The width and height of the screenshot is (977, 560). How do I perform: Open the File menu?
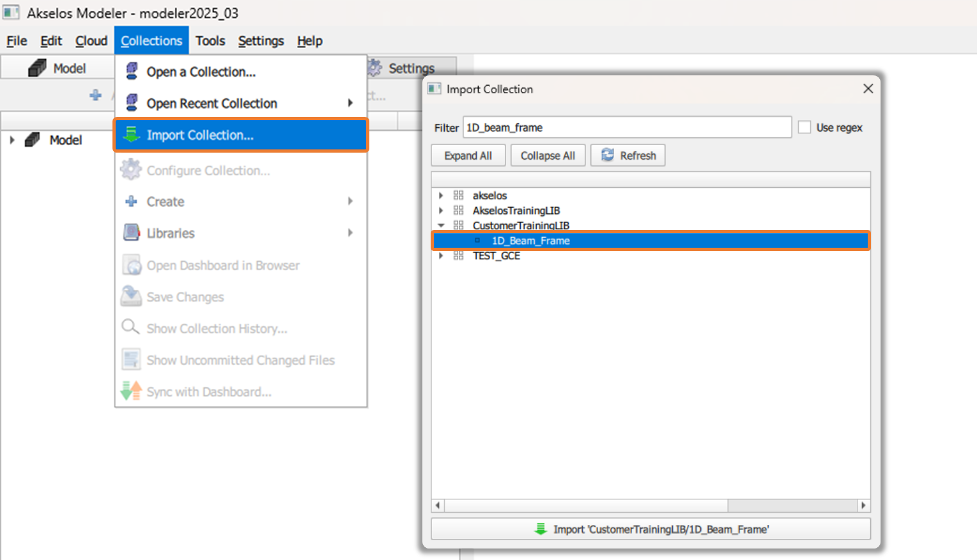click(17, 41)
